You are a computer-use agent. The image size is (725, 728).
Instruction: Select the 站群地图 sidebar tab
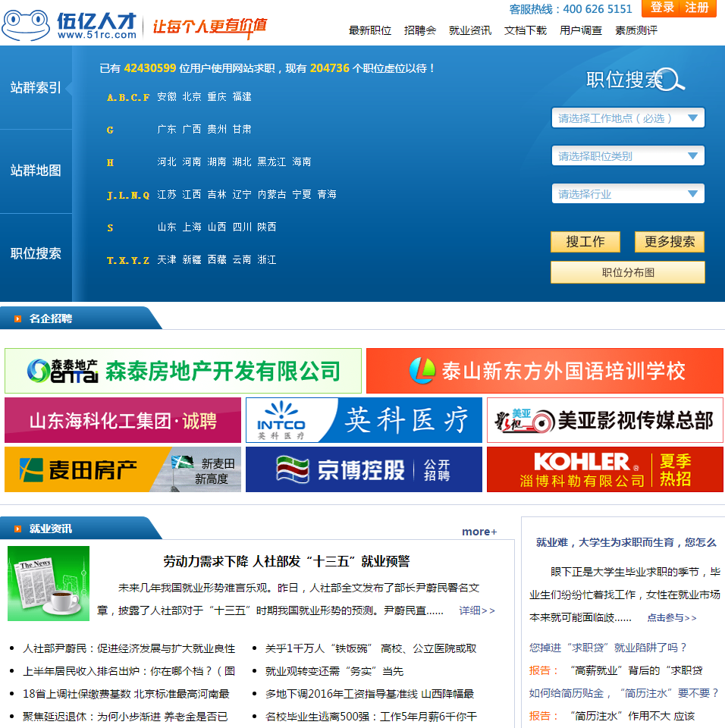tap(36, 171)
